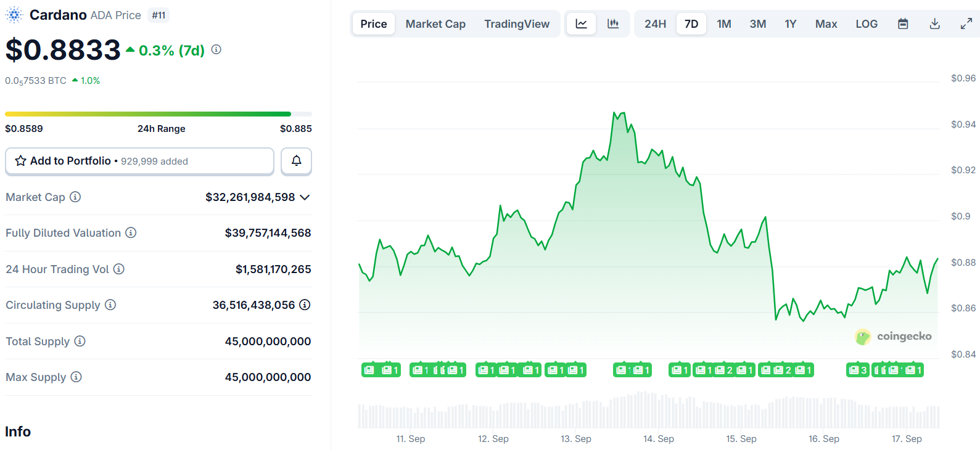Open info icon next to Circulating Supply label

pyautogui.click(x=110, y=305)
